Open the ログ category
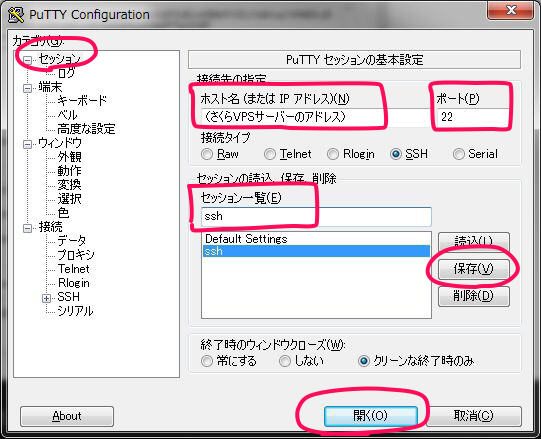 click(66, 73)
